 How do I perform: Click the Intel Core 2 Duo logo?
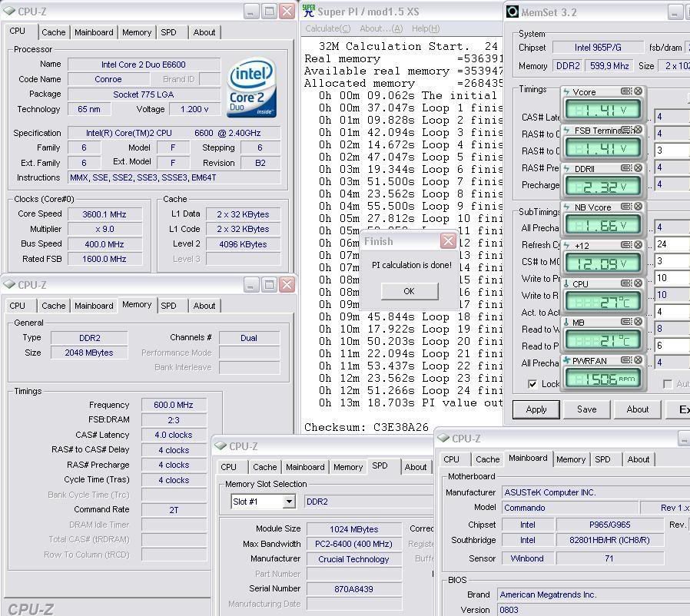252,88
